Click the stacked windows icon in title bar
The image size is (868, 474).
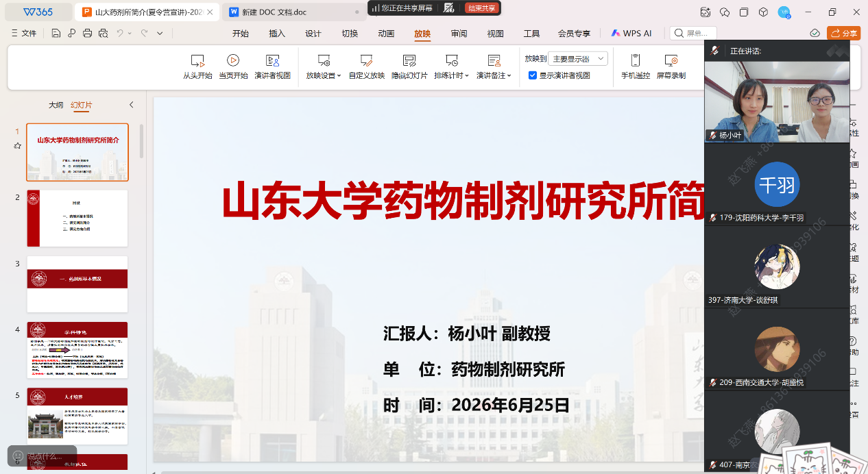coord(744,12)
